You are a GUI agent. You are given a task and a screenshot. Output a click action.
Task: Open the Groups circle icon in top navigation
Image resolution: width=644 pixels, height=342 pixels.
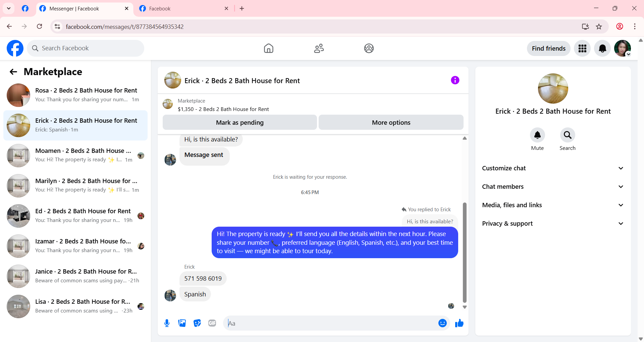pyautogui.click(x=369, y=48)
